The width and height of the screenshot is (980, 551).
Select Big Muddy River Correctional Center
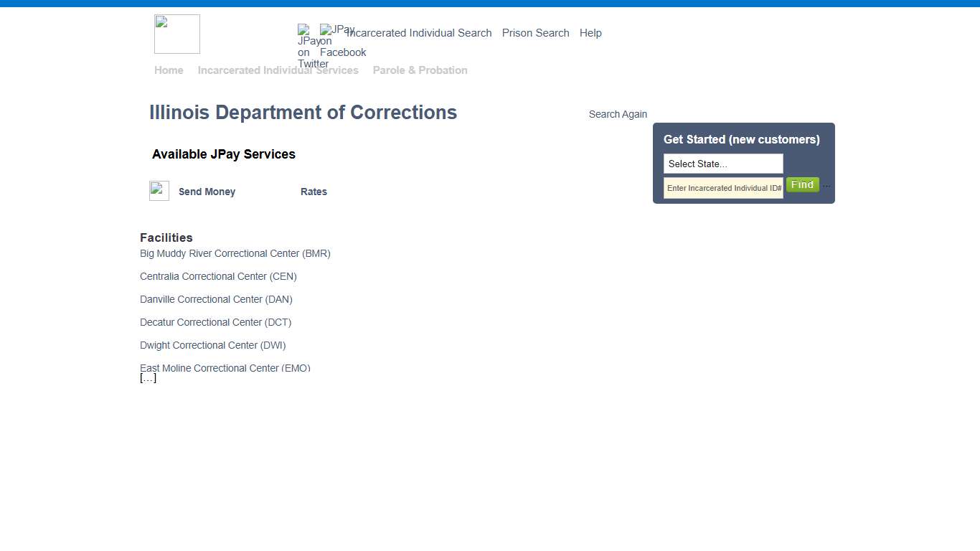click(x=235, y=253)
